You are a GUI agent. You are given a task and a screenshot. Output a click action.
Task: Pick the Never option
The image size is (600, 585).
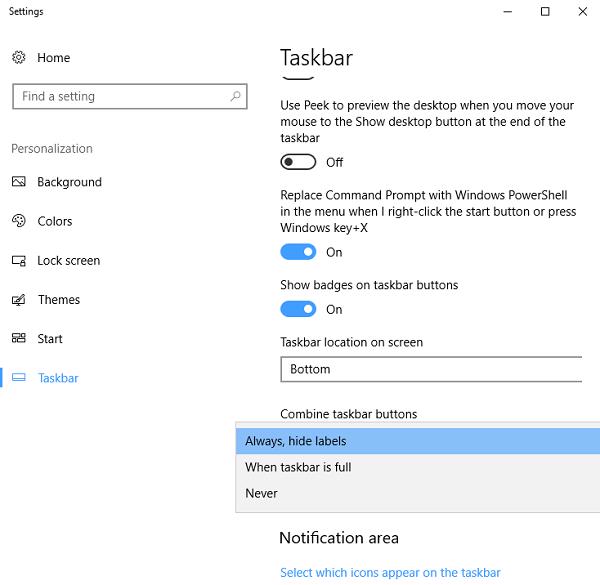coord(418,493)
